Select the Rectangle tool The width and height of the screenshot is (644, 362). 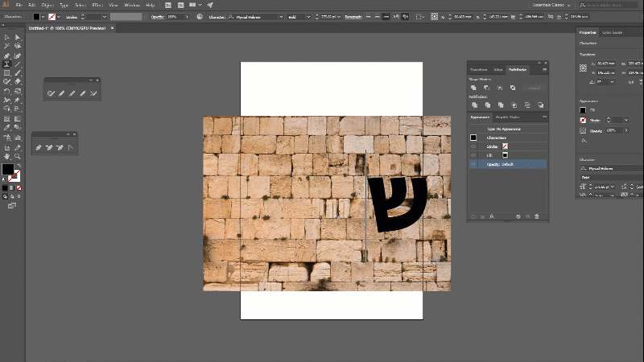pyautogui.click(x=7, y=72)
